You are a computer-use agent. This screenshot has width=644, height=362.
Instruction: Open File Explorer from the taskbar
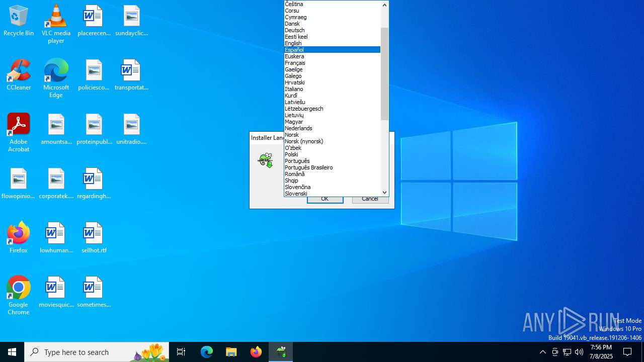tap(231, 352)
